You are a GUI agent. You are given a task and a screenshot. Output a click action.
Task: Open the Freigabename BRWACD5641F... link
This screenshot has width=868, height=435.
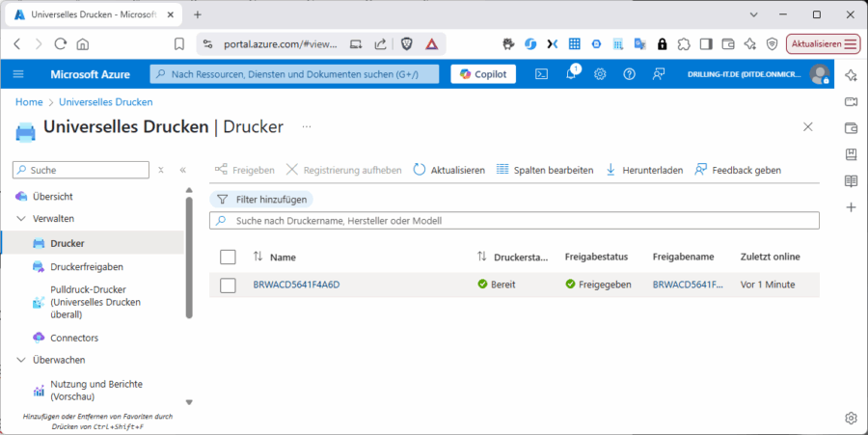tap(688, 285)
